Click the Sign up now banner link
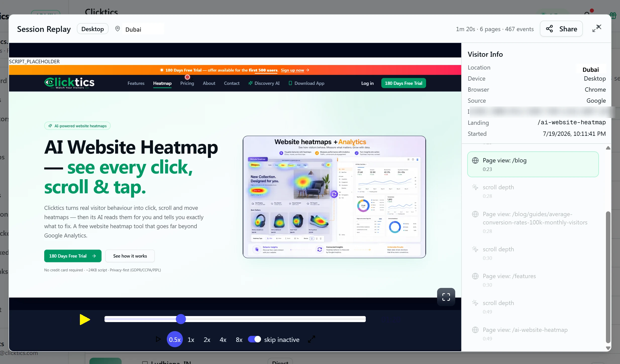This screenshot has width=620, height=364. click(x=295, y=70)
